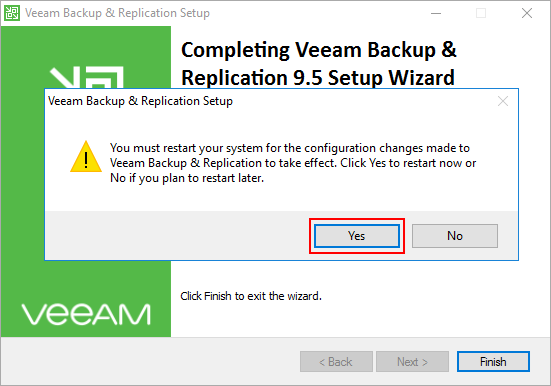This screenshot has width=551, height=386.
Task: Confirm restart now with Yes
Action: click(357, 236)
